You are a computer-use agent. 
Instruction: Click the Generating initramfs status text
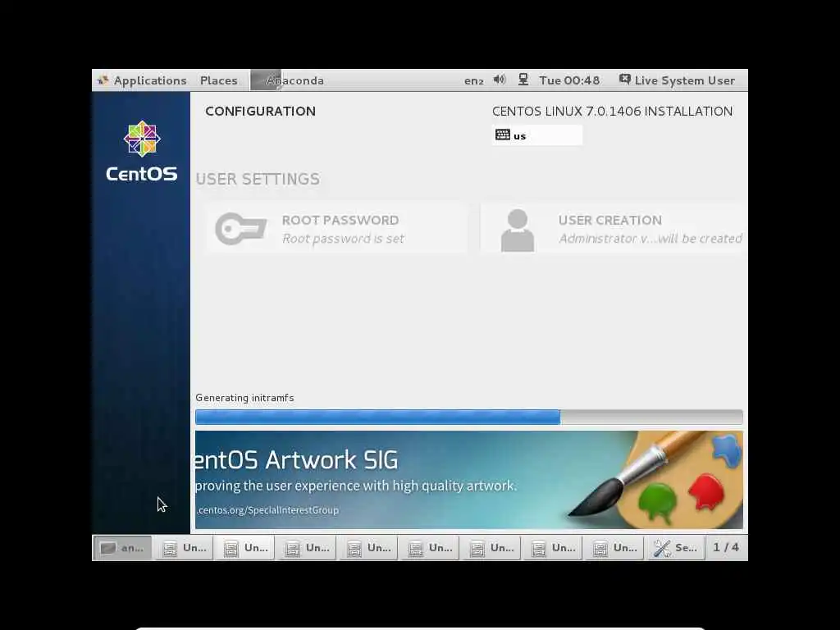(x=244, y=398)
